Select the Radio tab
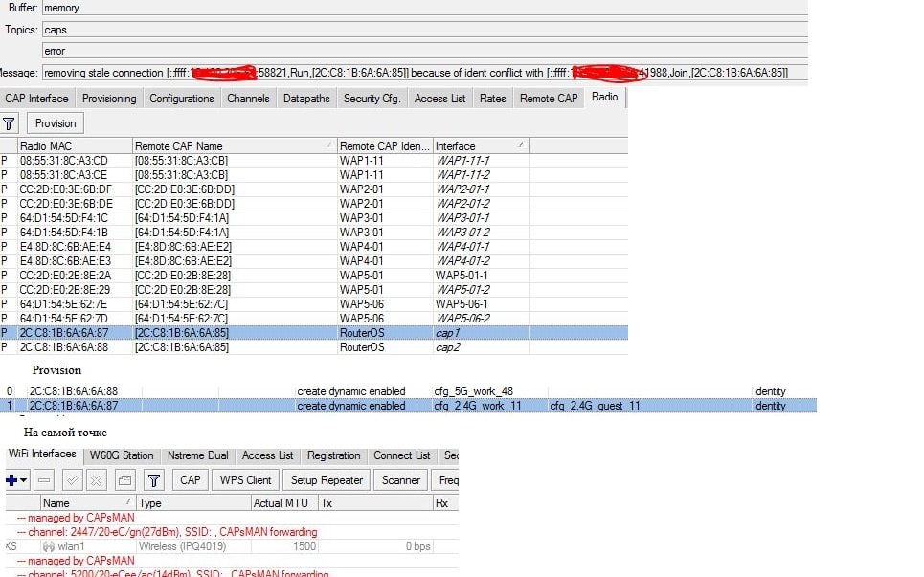Screen dimensions: 924x577 point(604,98)
